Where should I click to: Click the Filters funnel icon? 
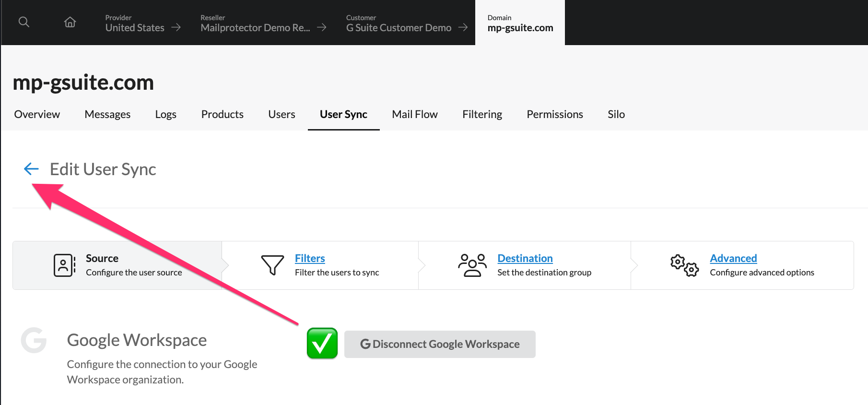(272, 265)
